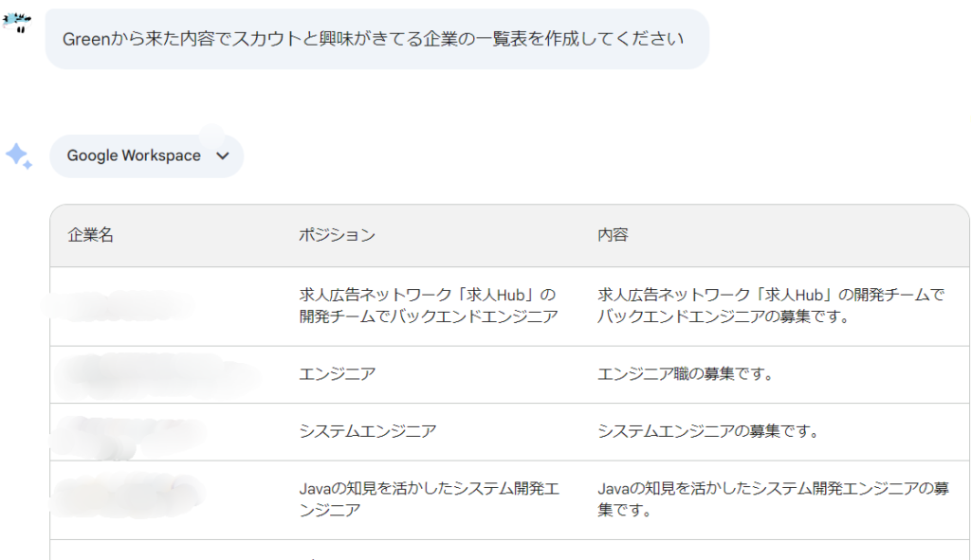
Task: Select blurred company name in システムエンジニア row
Action: 129,436
